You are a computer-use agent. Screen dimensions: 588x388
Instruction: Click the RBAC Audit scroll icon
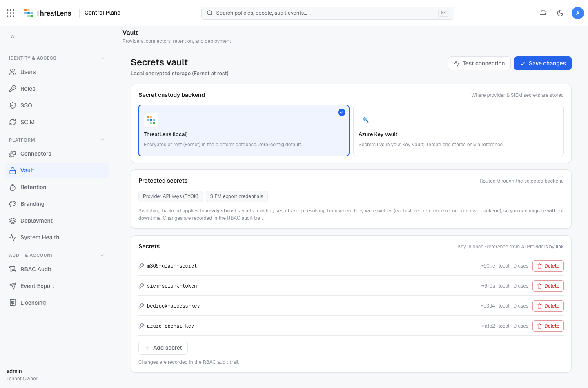(13, 269)
